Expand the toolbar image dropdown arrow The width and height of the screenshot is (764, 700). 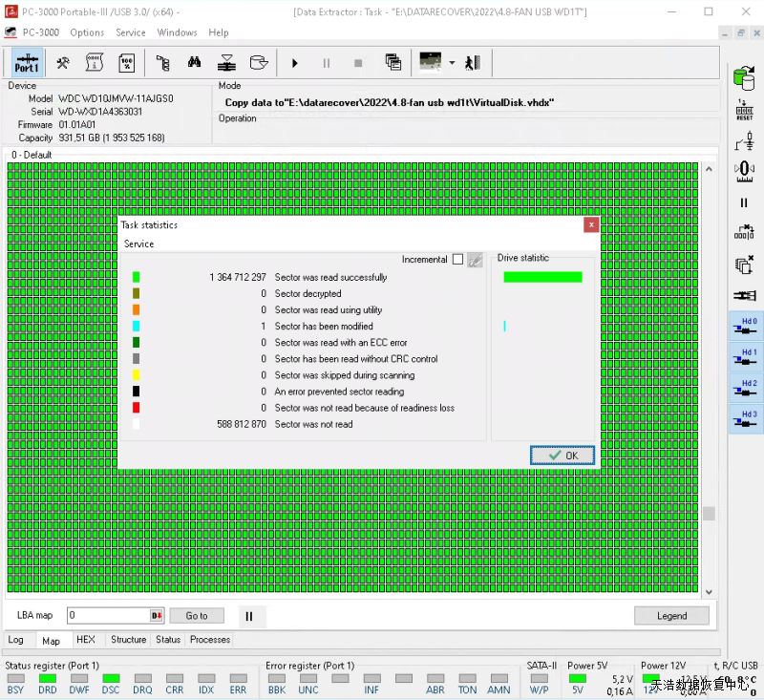(452, 63)
